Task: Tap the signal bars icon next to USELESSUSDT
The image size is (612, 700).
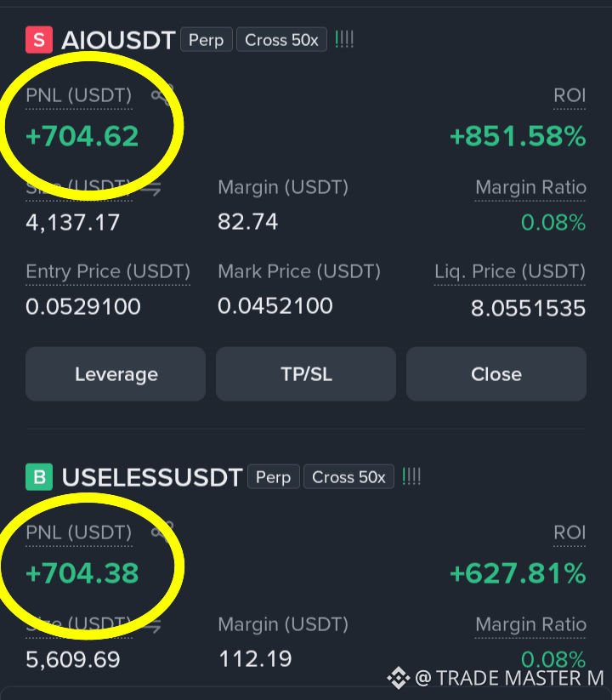Action: pyautogui.click(x=411, y=477)
